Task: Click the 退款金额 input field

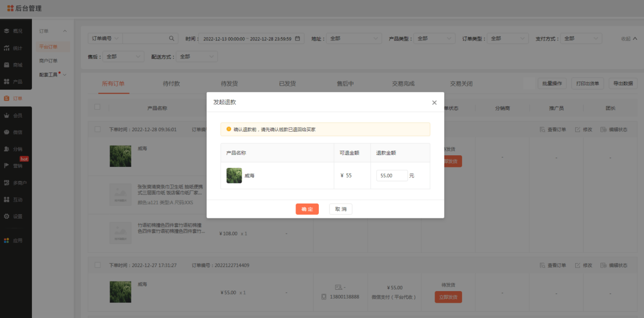Action: coord(392,176)
